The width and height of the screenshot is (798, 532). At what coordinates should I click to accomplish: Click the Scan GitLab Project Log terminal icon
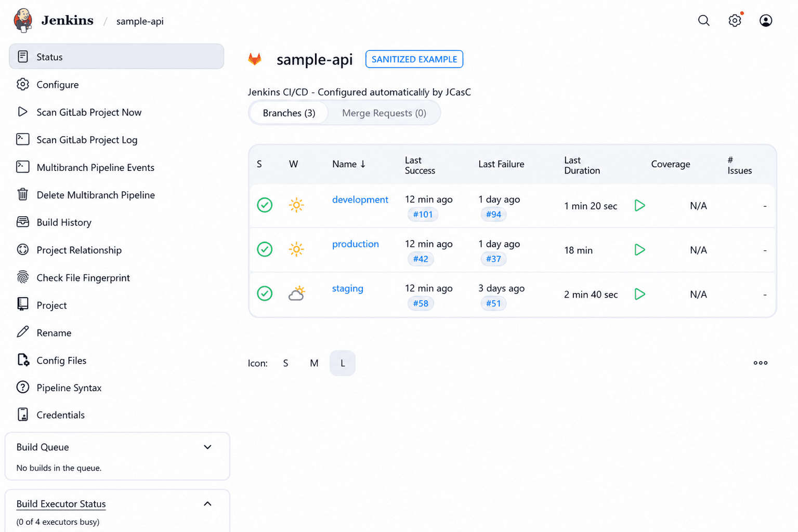(23, 139)
